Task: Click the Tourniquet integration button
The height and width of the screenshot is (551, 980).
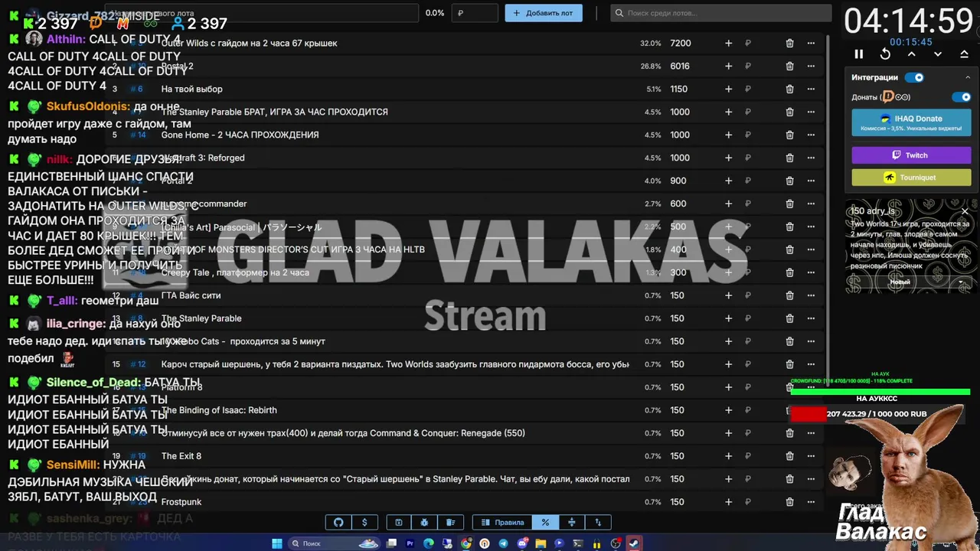Action: pyautogui.click(x=911, y=178)
